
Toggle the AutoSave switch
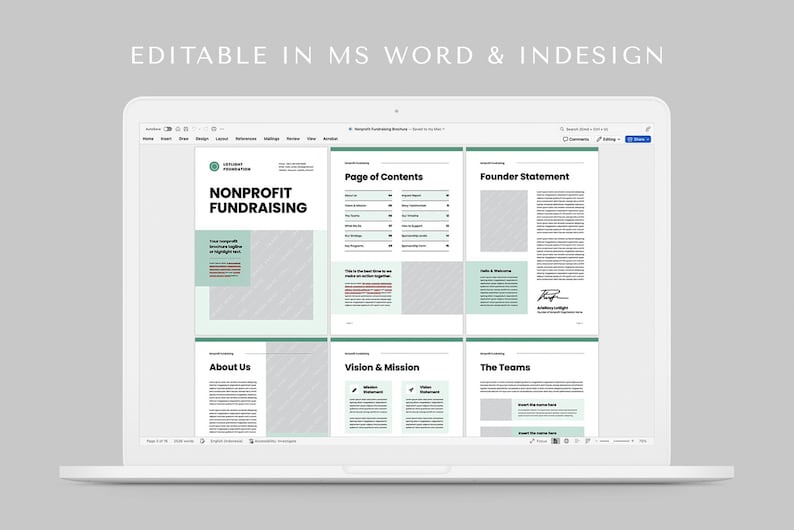point(168,129)
